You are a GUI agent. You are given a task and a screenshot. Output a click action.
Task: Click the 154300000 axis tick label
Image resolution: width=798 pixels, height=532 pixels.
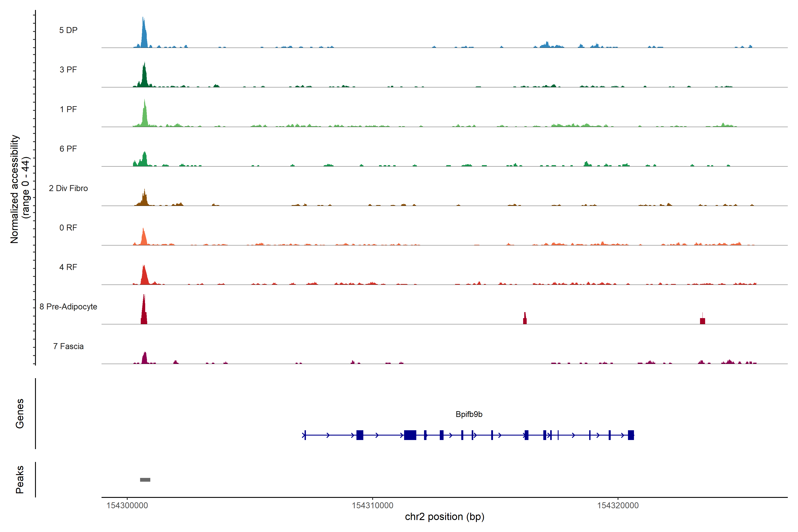click(127, 506)
